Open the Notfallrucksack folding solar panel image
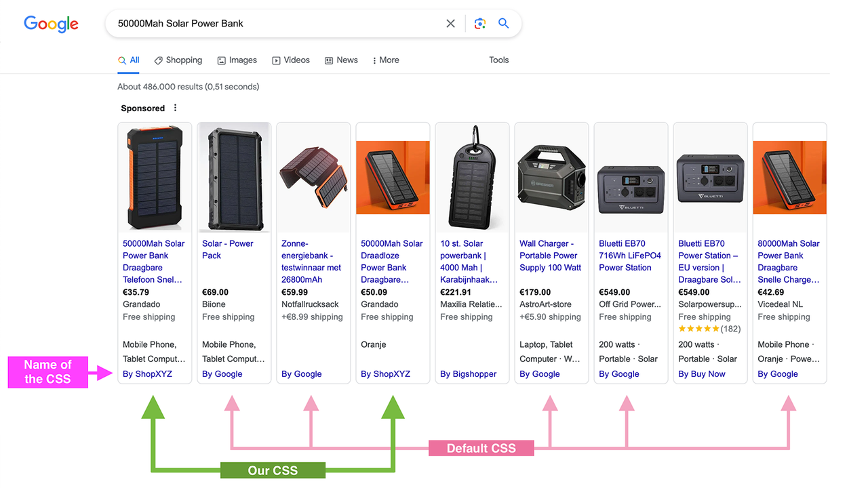The height and width of the screenshot is (488, 868). pos(313,178)
